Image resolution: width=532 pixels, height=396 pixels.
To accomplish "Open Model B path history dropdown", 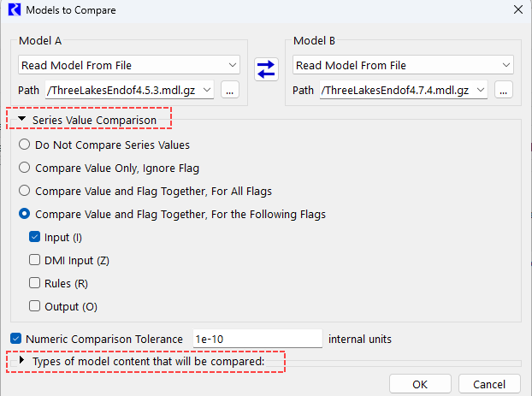I will pos(482,89).
